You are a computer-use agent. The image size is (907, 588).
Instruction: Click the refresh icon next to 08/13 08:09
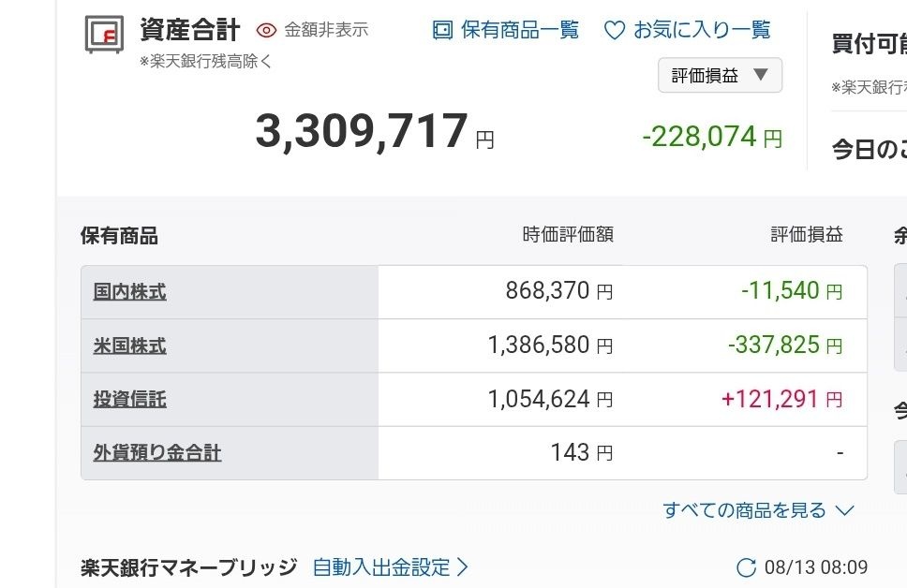click(x=746, y=567)
